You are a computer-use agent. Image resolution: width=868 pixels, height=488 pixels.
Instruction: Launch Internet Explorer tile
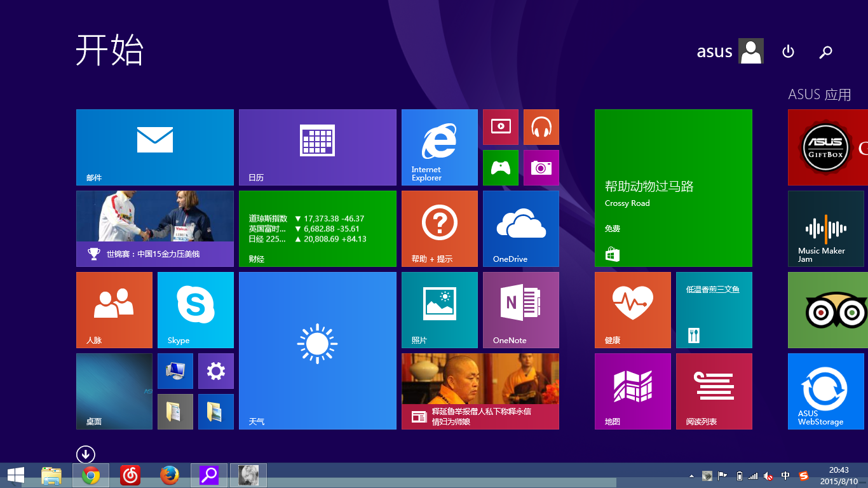[x=440, y=147]
